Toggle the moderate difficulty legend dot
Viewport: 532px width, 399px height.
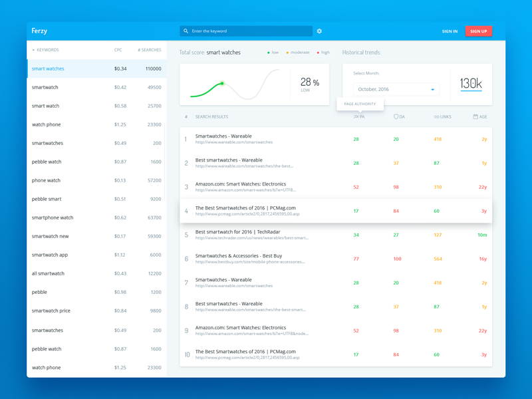coord(287,53)
